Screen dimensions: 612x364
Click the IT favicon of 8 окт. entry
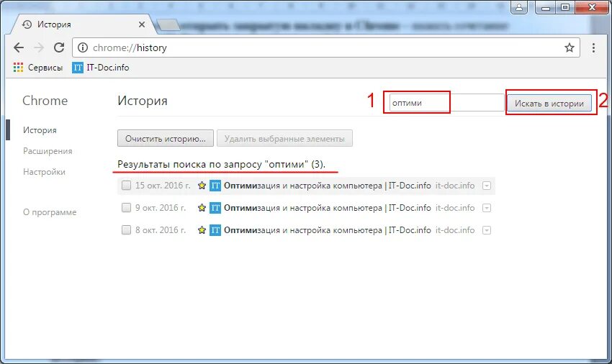pos(215,229)
